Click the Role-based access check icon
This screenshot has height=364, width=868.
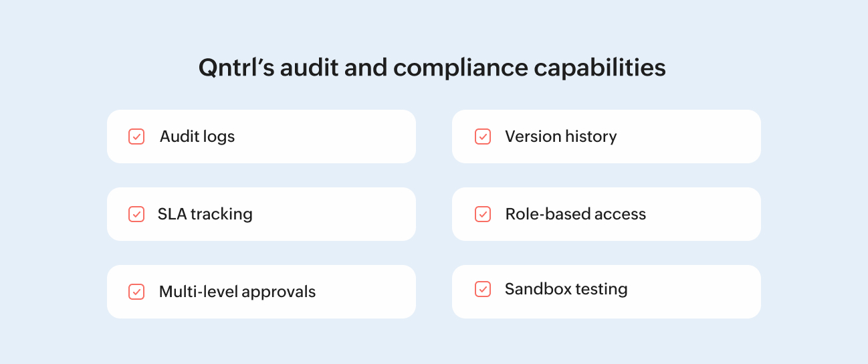482,214
